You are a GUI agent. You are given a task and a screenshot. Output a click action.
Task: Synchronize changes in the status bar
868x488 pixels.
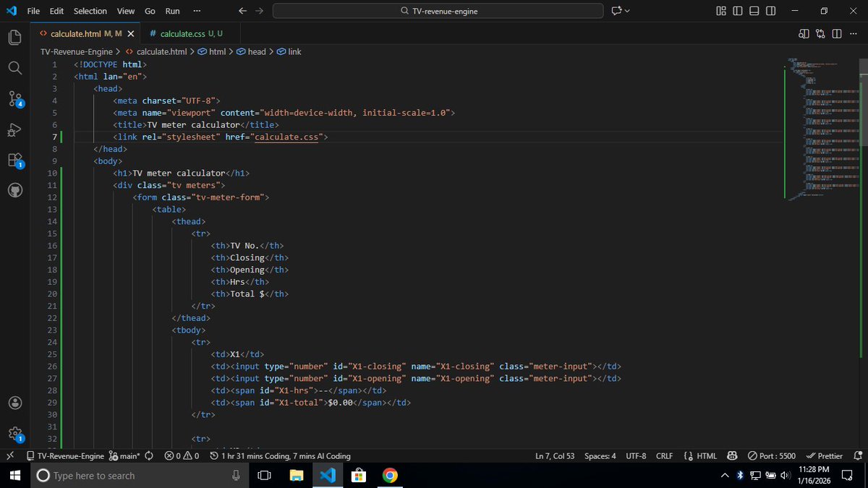[x=149, y=456]
